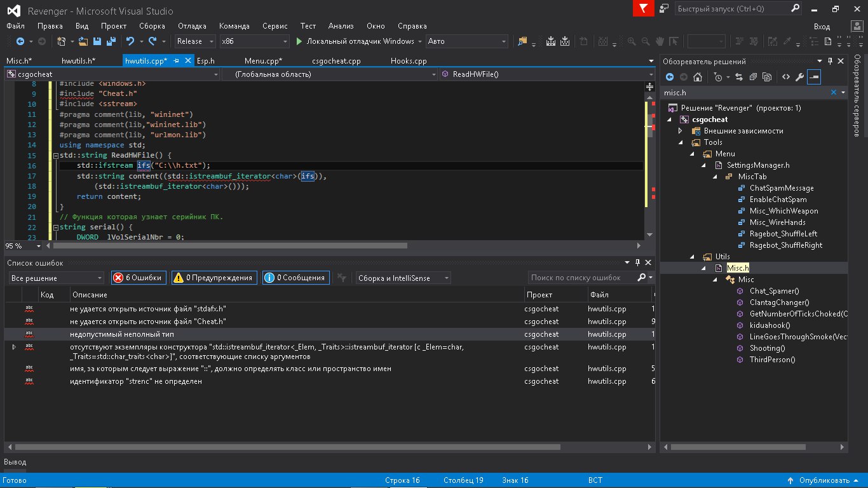The height and width of the screenshot is (488, 868).
Task: Click Home icon in Solution Explorer
Action: 697,77
